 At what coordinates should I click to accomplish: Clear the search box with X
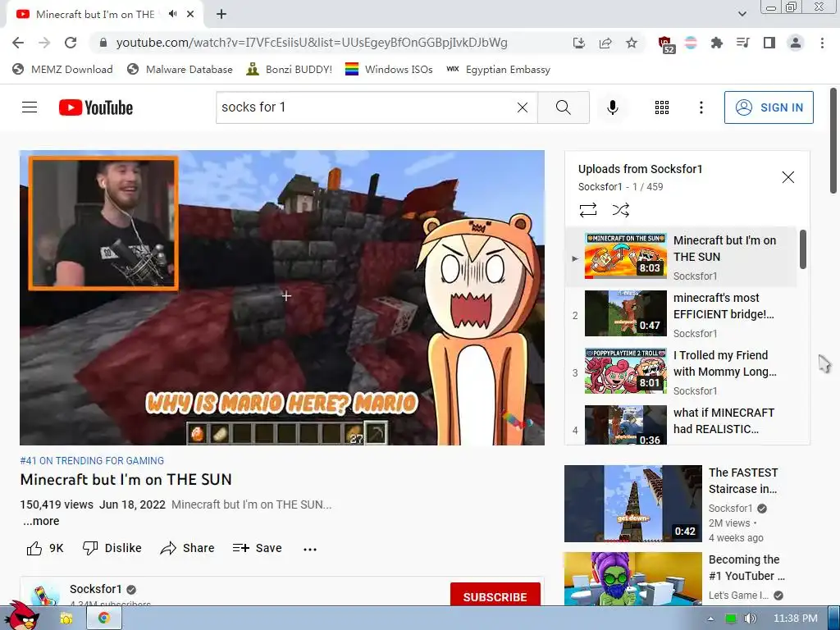click(523, 107)
